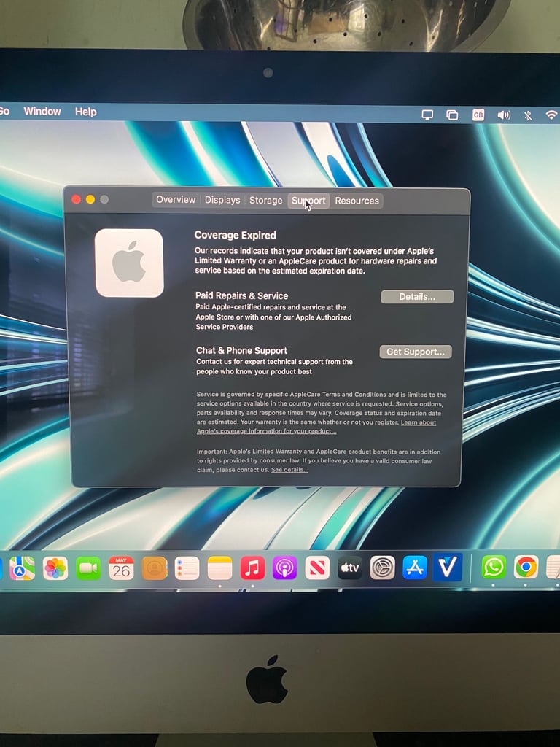The width and height of the screenshot is (560, 747).
Task: Open the Calendar showing May 26
Action: click(x=121, y=568)
